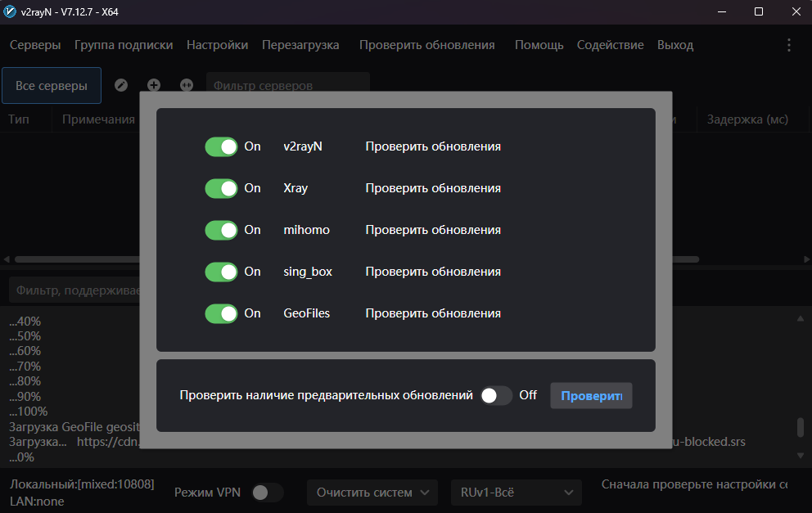812x513 pixels.
Task: Open the Помощь menu
Action: pos(539,45)
